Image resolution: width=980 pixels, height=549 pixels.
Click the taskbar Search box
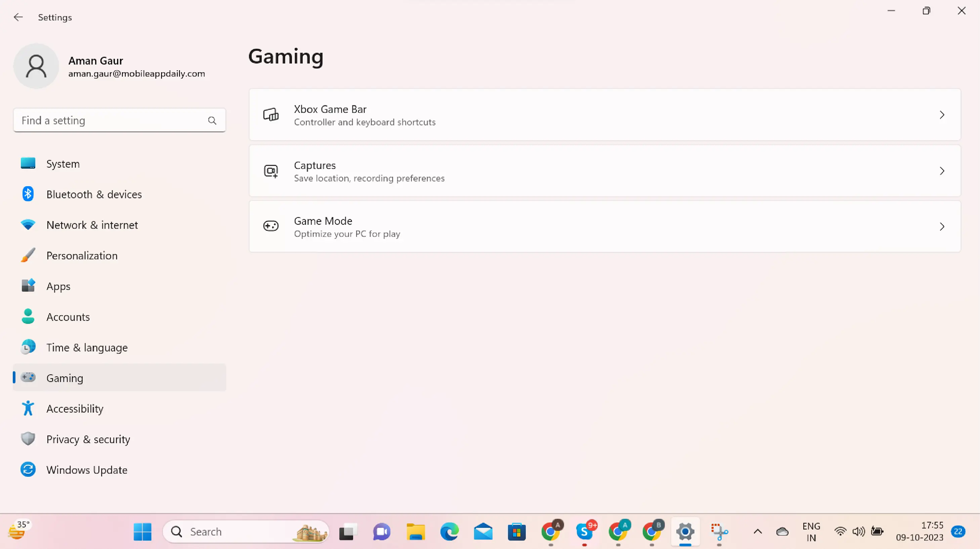point(246,532)
